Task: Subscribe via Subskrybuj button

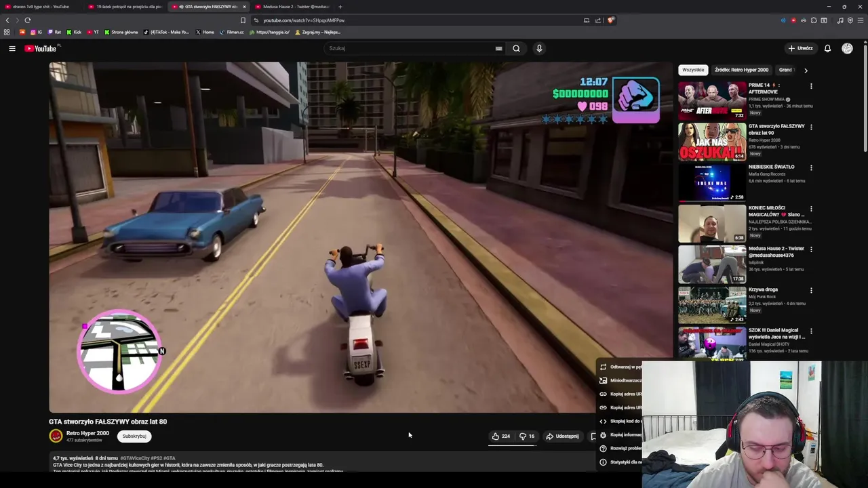Action: point(134,436)
